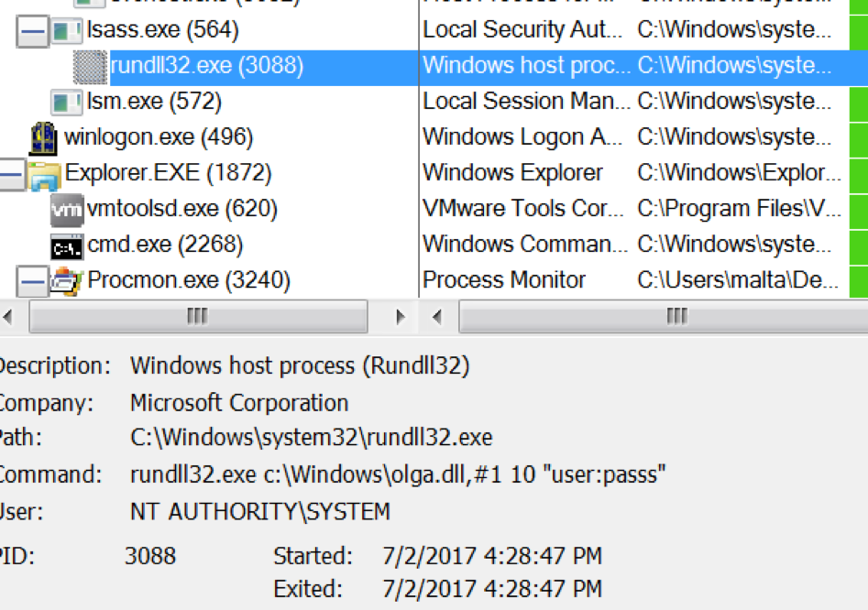Click Local Session Manager description cell
Screen dimensions: 868x610
(526, 102)
